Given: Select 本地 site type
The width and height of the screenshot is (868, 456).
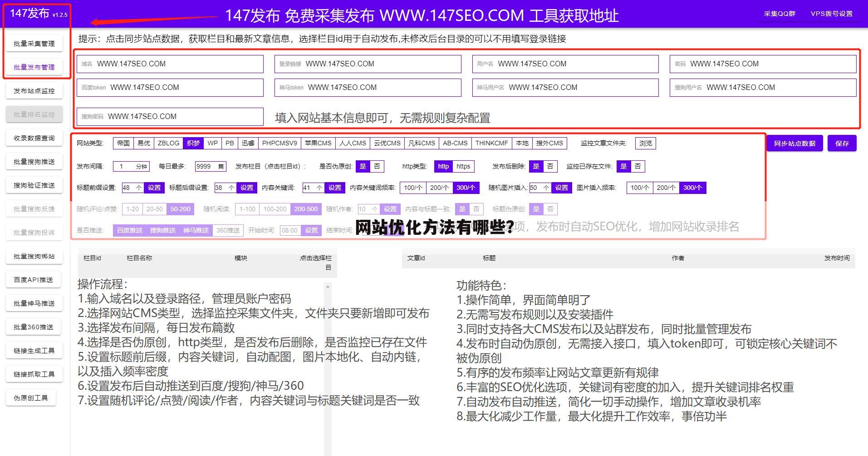Looking at the screenshot, I should tap(522, 143).
